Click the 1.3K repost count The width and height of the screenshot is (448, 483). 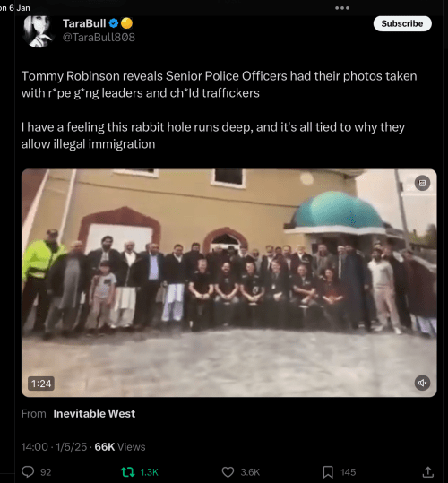(x=149, y=472)
